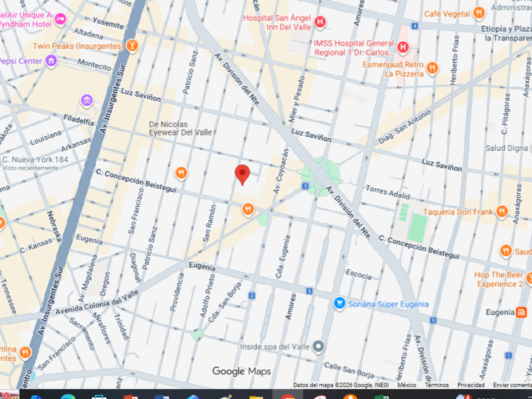Image resolution: width=532 pixels, height=399 pixels.
Task: Select the Café Vegetal restaurant icon
Action: pos(479,13)
